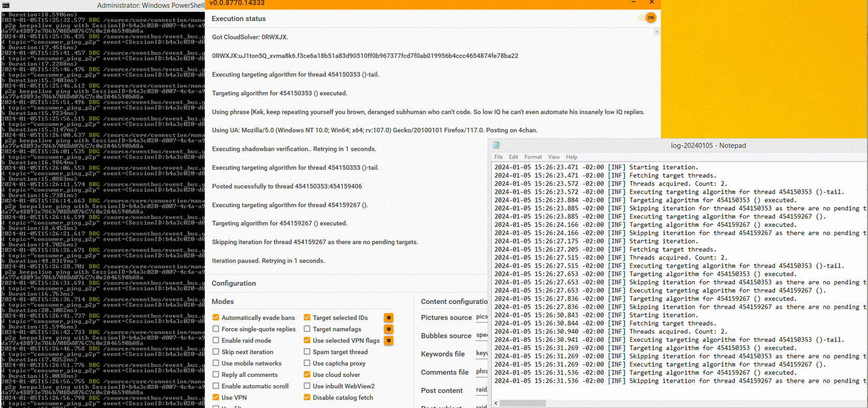Click the Pictures source field
Viewport: 868px width, 408px height.
click(x=482, y=317)
